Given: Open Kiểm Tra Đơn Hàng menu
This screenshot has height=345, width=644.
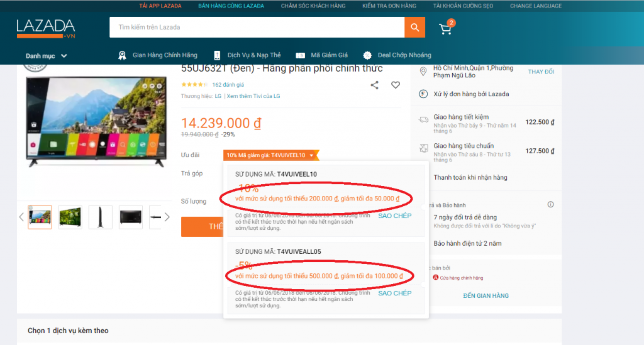Looking at the screenshot, I should coord(389,6).
